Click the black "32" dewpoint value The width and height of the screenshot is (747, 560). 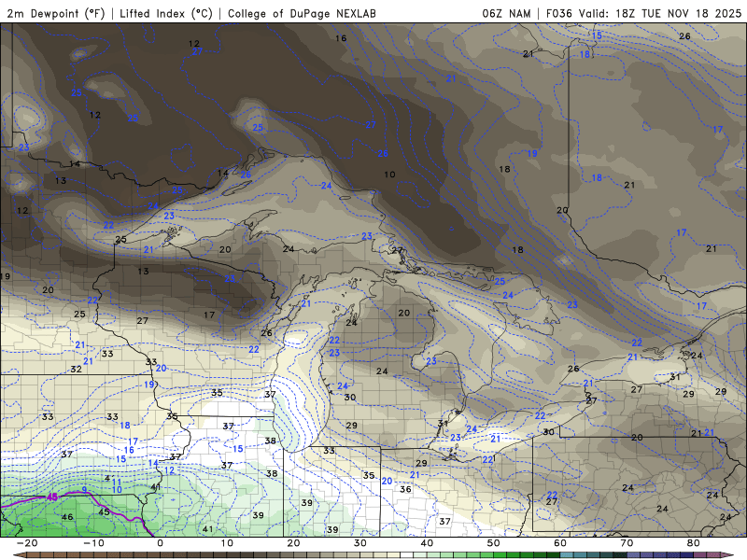tap(76, 369)
